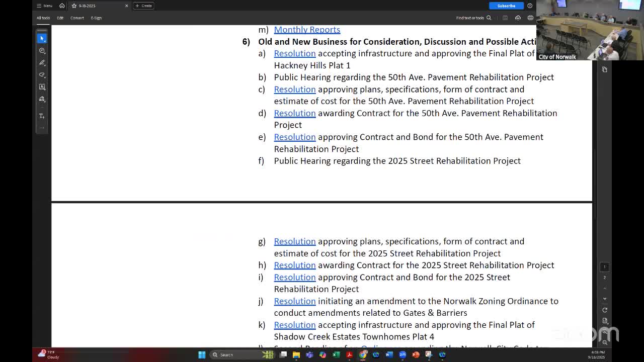
Task: Zoom out of the document
Action: 605,342
